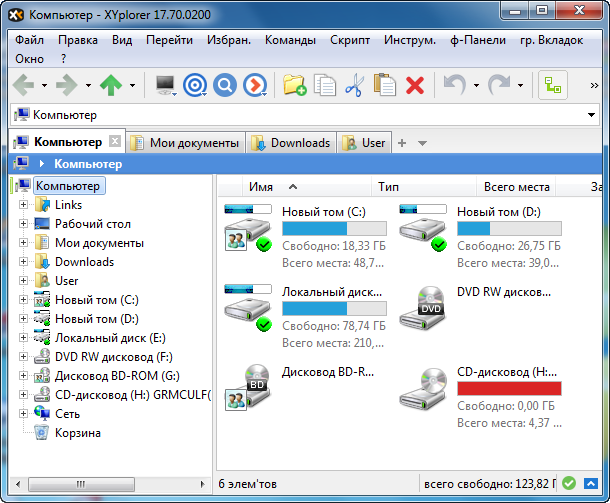
Task: Open the ф-Панели menu
Action: (478, 40)
